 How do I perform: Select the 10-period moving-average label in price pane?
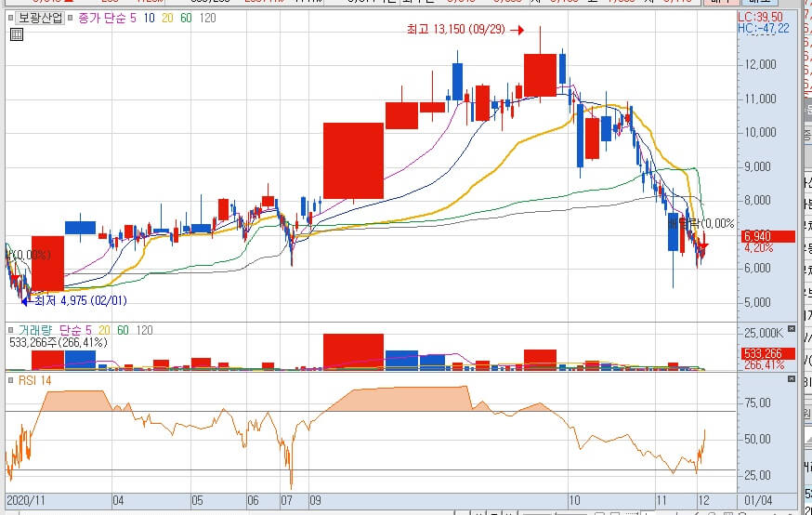[x=150, y=19]
